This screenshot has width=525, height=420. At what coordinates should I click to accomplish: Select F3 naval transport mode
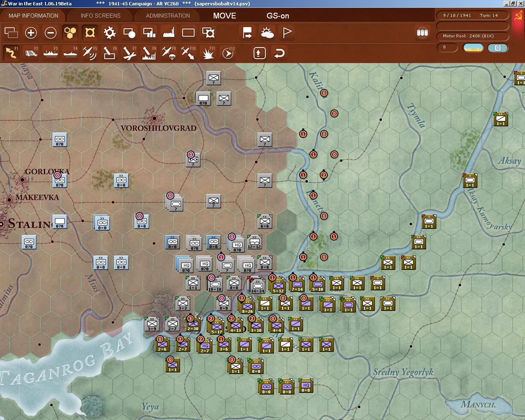(50, 53)
